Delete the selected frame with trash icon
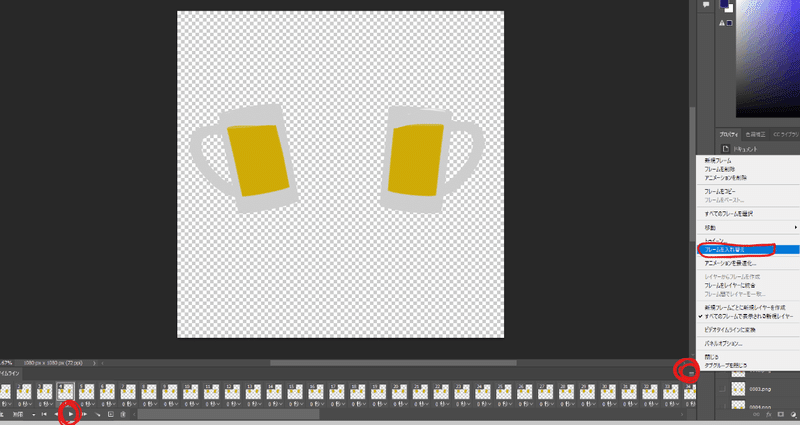800x425 pixels. pyautogui.click(x=123, y=414)
